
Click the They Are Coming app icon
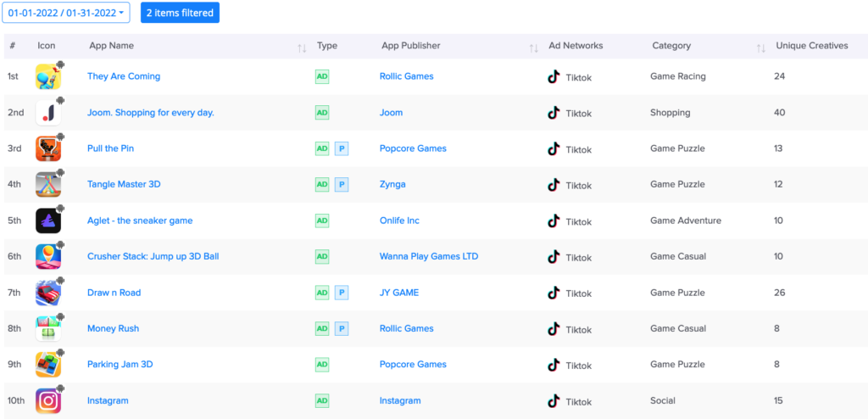point(48,76)
